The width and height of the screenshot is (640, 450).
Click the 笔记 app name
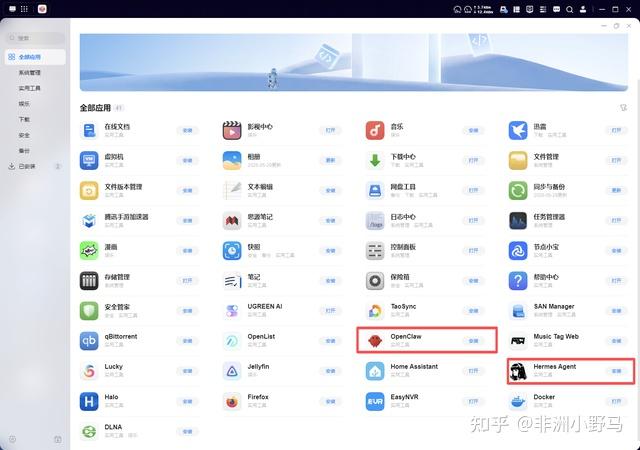pos(253,277)
